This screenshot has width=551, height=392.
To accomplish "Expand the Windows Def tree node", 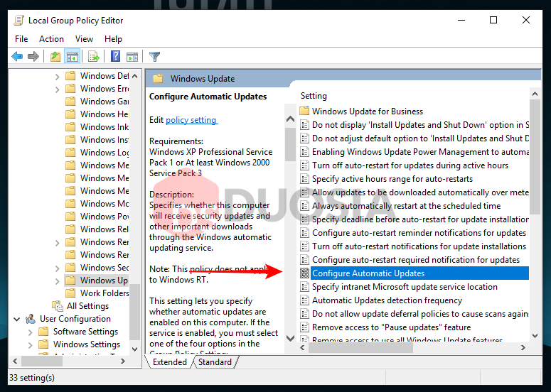I will (58, 76).
